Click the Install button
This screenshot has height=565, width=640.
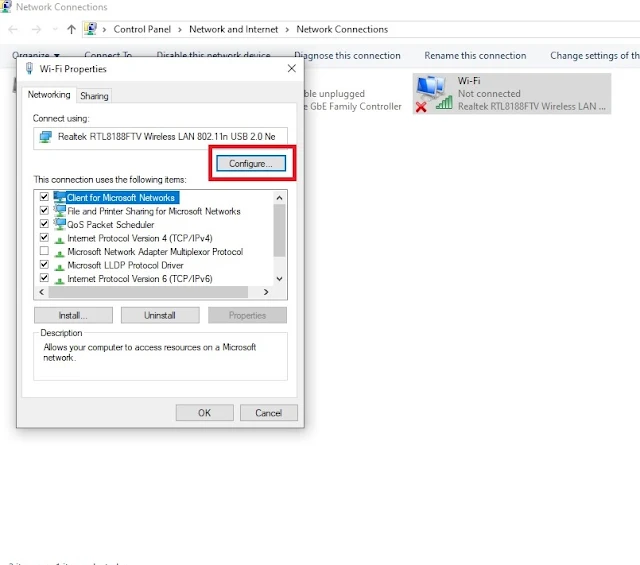click(x=73, y=316)
